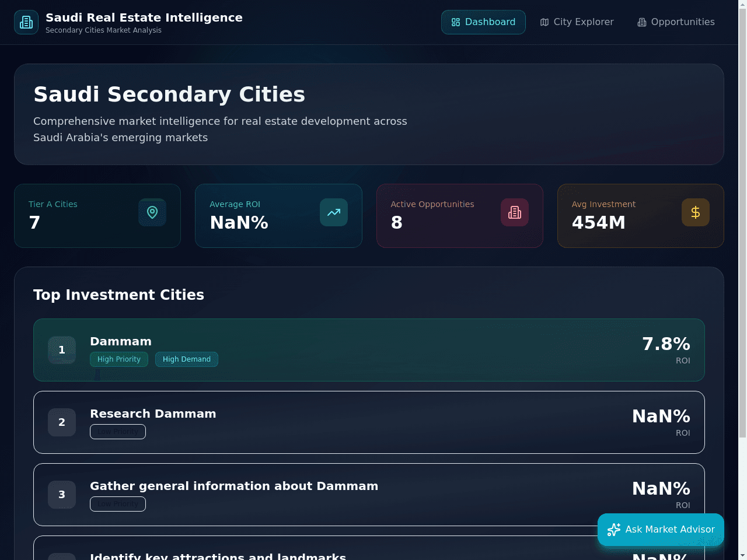
Task: Click the Low Priority badge under Research Dammam
Action: (x=118, y=432)
